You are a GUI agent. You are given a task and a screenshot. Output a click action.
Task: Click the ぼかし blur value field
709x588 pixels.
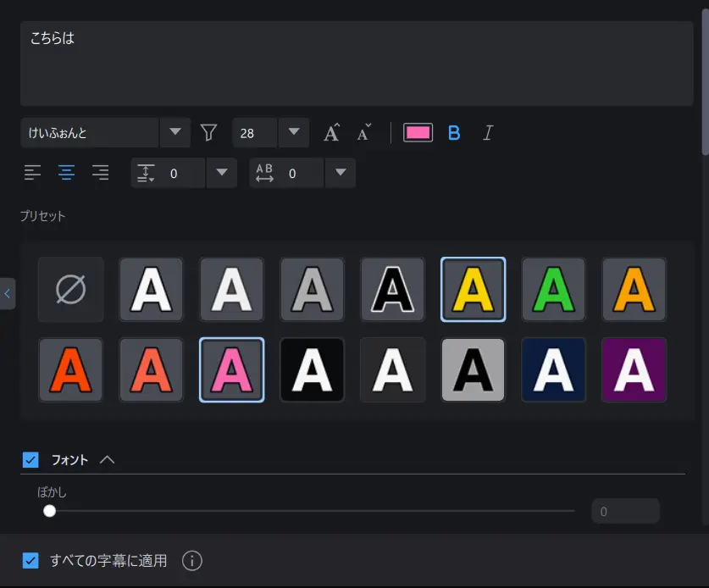click(x=625, y=511)
